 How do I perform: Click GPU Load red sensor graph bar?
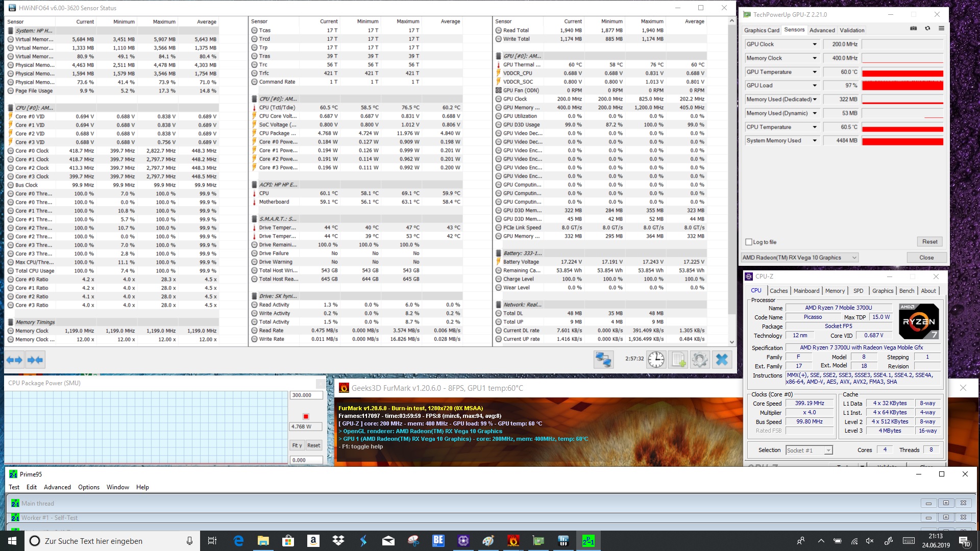click(902, 86)
